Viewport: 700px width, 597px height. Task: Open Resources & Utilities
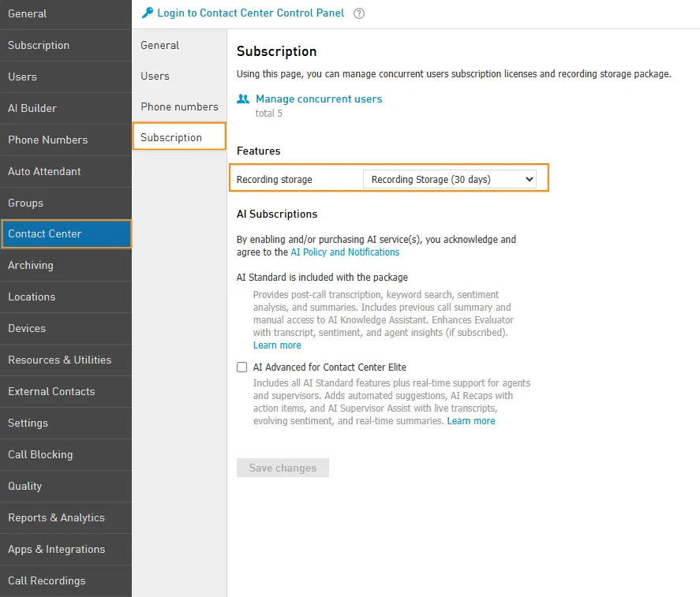66,360
